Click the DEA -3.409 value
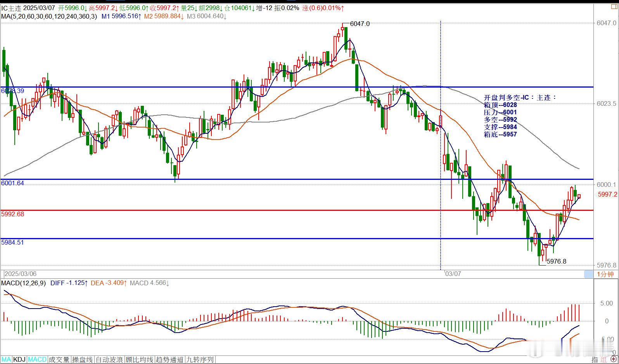 [x=109, y=283]
